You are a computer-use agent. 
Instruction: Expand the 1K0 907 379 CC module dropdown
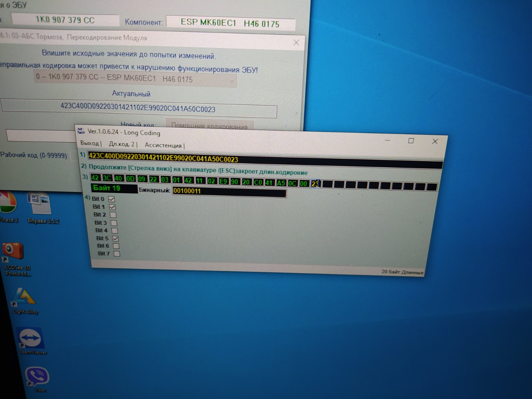coord(232,80)
